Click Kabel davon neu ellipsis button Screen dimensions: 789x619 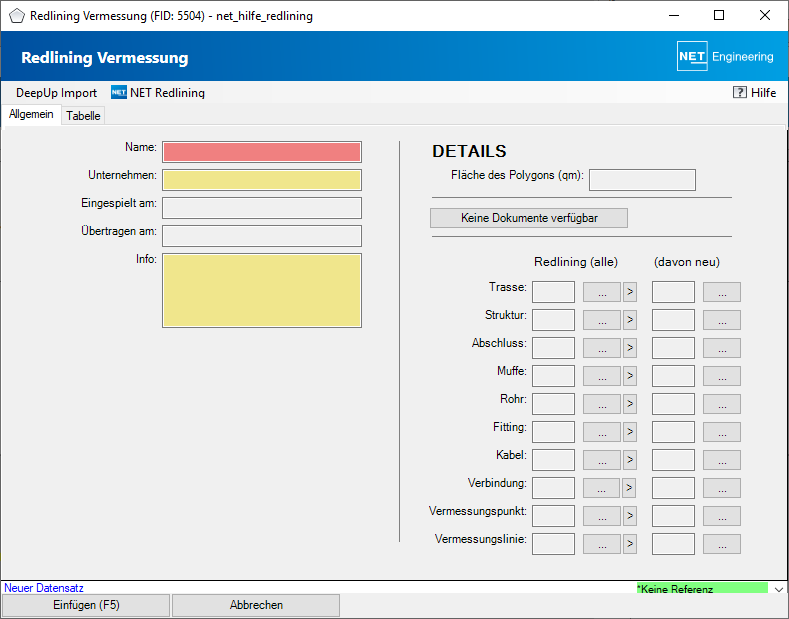click(x=722, y=459)
